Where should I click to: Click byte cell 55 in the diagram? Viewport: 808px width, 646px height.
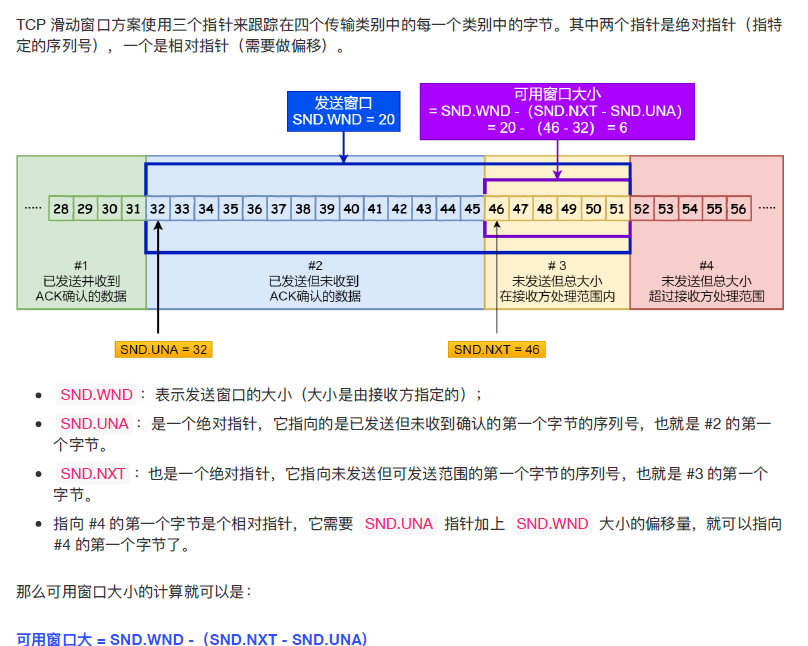click(715, 209)
